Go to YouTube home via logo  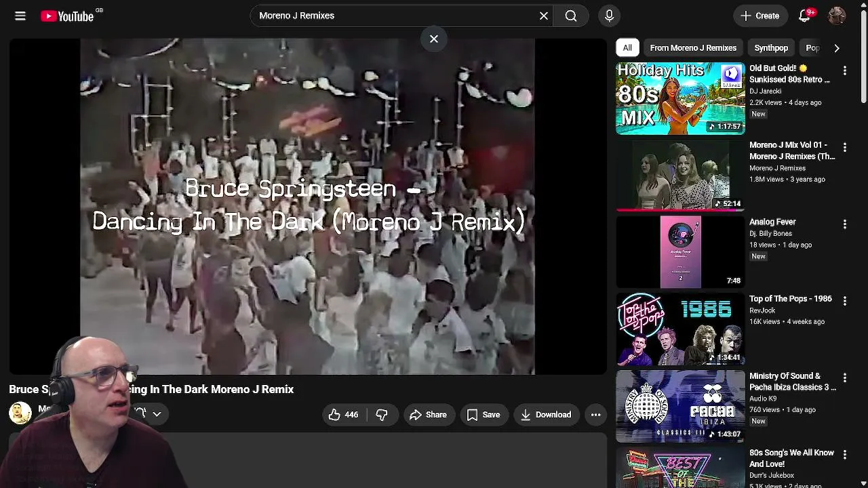67,16
